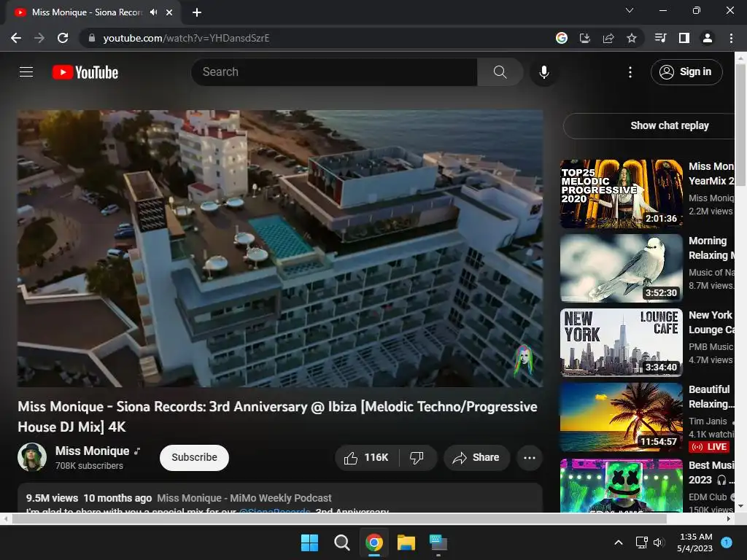
Task: Click '9.5M views' in description
Action: pos(52,498)
